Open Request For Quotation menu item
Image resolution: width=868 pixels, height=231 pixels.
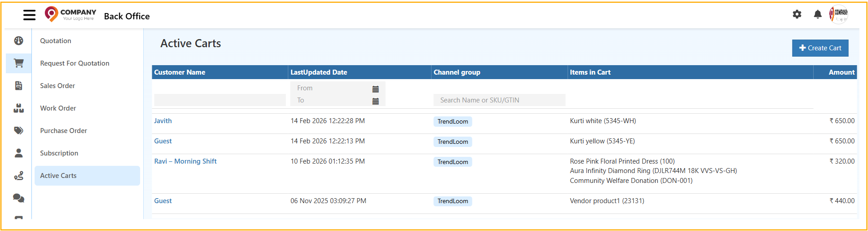click(75, 63)
